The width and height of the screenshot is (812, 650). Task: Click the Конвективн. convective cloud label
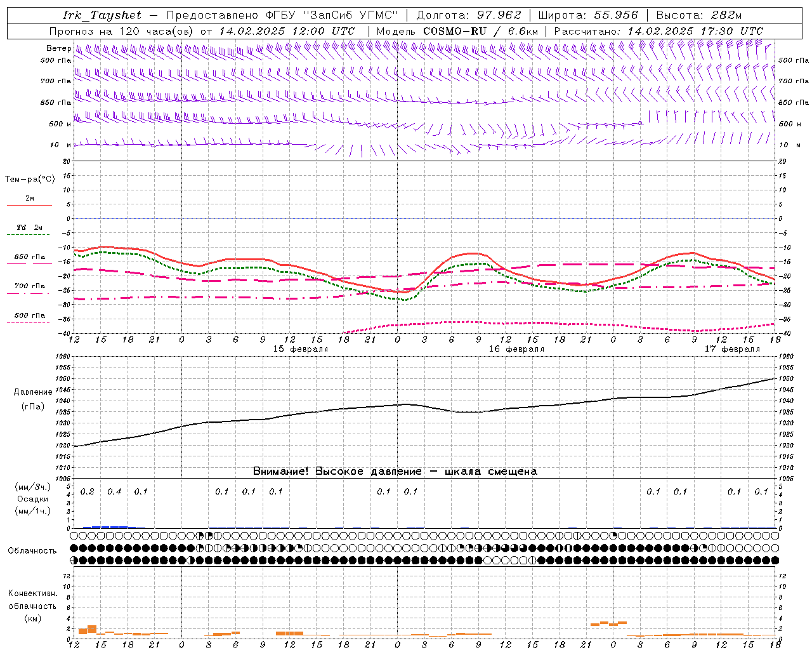pyautogui.click(x=33, y=594)
